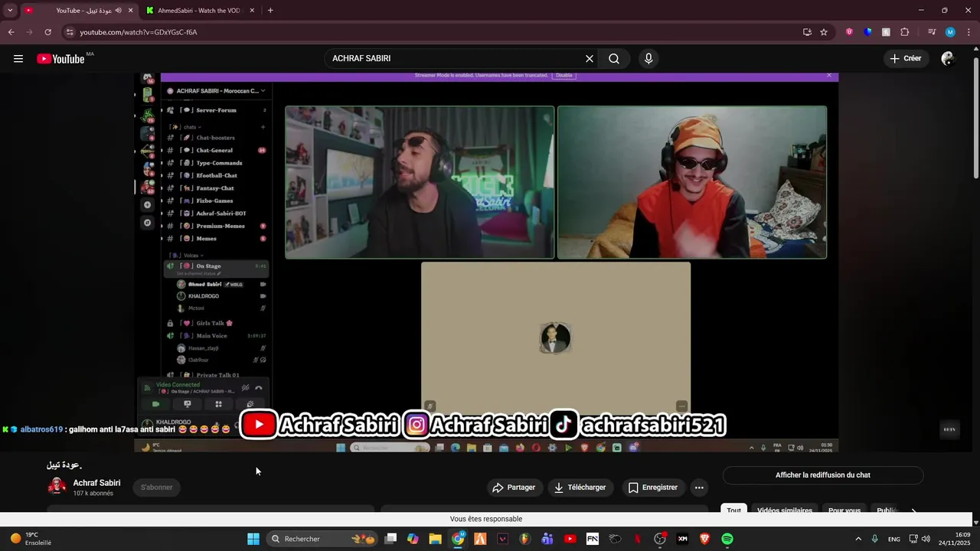Mute audio on the YouTube tab

[118, 11]
